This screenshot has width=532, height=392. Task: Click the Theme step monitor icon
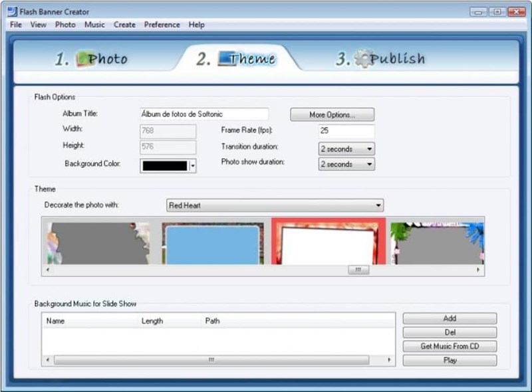click(227, 58)
